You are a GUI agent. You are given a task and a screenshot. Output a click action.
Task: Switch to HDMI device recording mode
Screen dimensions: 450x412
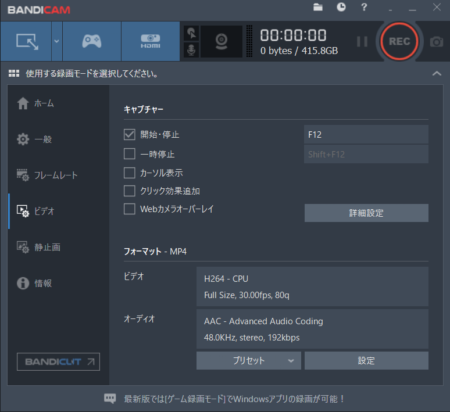[151, 41]
